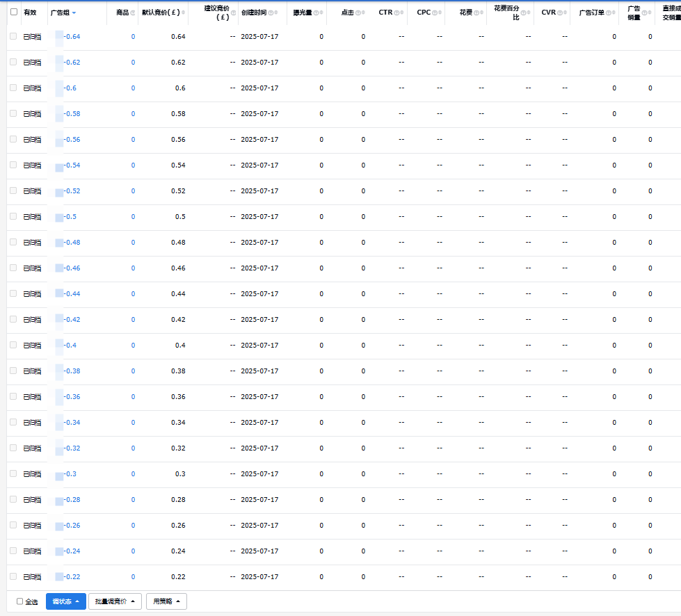Click the creation date in the -0.38 row
681x616 pixels.
[259, 371]
